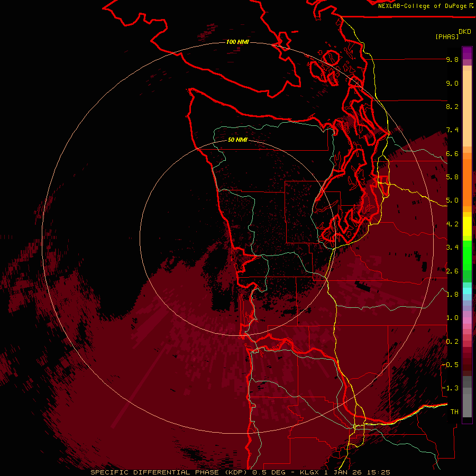Click the -1.3 scale value

(x=450, y=388)
